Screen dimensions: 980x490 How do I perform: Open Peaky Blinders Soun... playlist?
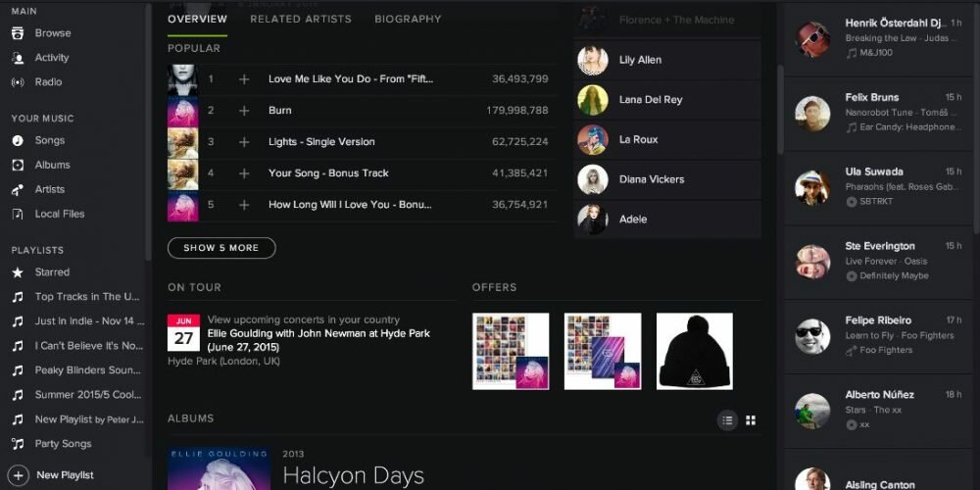(x=88, y=370)
